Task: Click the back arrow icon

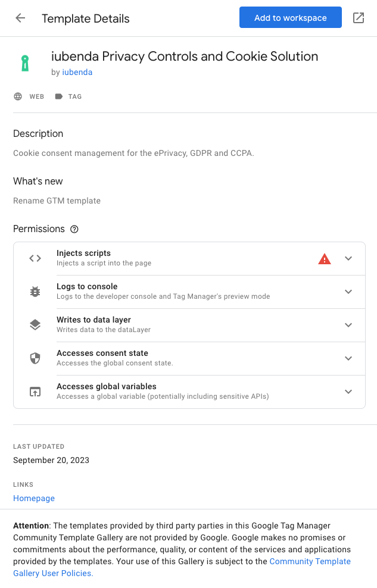Action: tap(20, 18)
